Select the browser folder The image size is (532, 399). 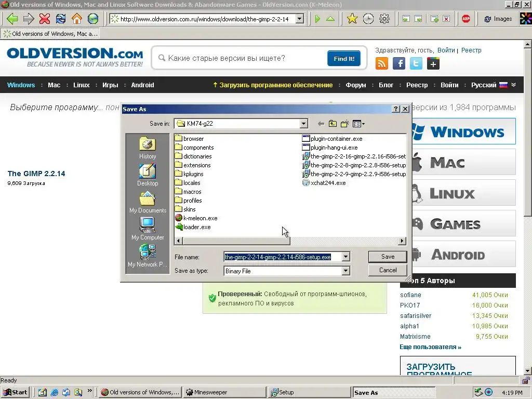click(190, 139)
